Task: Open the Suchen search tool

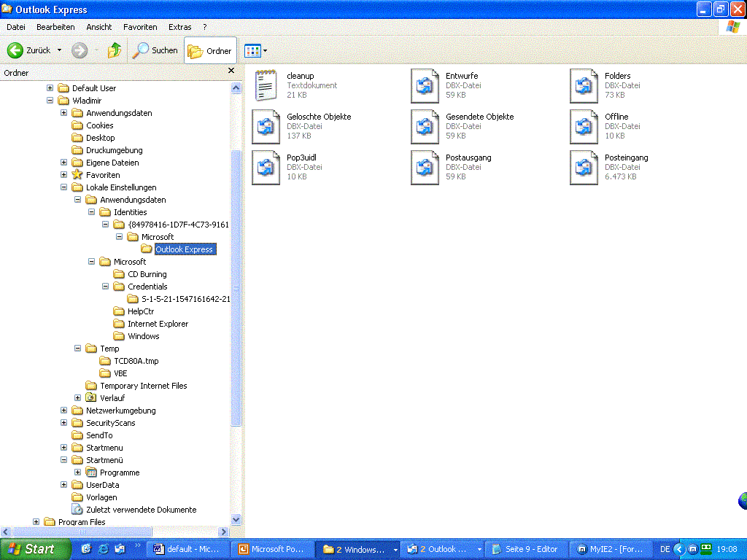Action: pos(155,50)
